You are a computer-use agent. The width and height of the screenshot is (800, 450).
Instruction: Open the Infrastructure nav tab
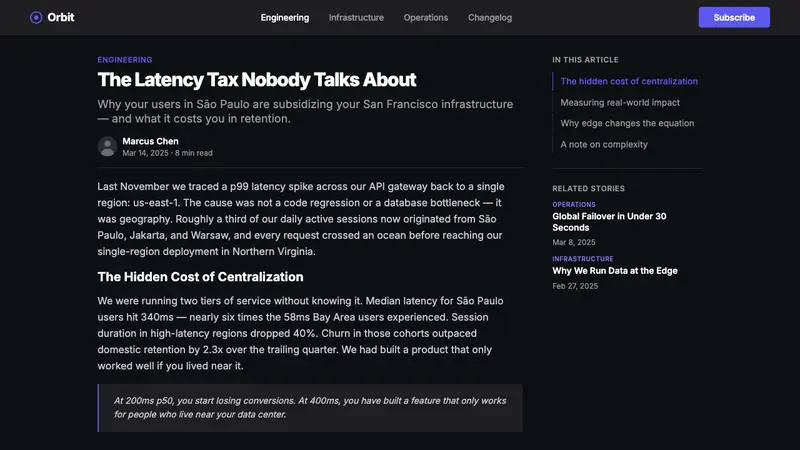click(x=356, y=17)
